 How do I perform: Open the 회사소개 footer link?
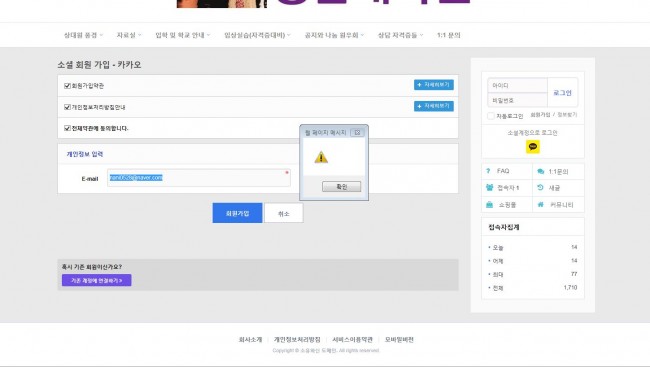click(250, 339)
